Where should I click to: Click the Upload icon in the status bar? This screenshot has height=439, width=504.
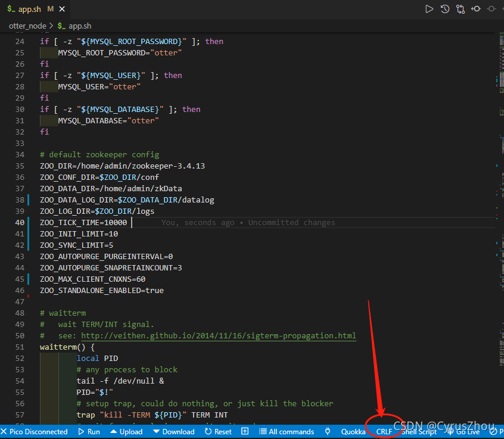point(126,431)
